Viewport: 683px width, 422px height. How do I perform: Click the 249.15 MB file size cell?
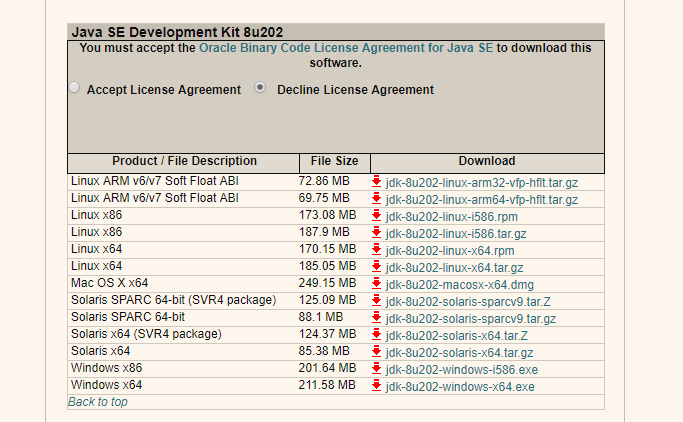coord(328,283)
